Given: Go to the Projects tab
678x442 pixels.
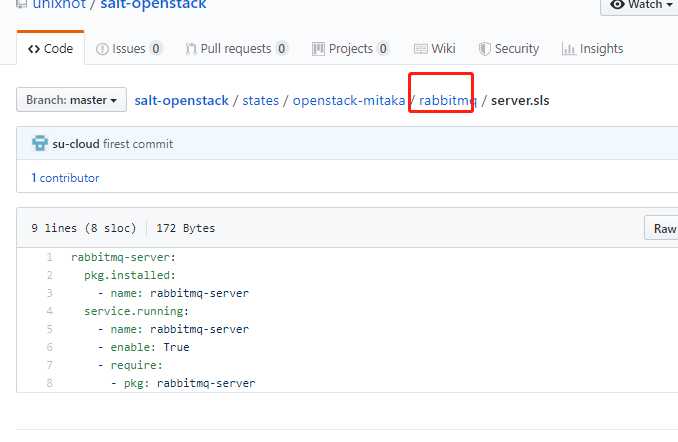Looking at the screenshot, I should (x=350, y=48).
